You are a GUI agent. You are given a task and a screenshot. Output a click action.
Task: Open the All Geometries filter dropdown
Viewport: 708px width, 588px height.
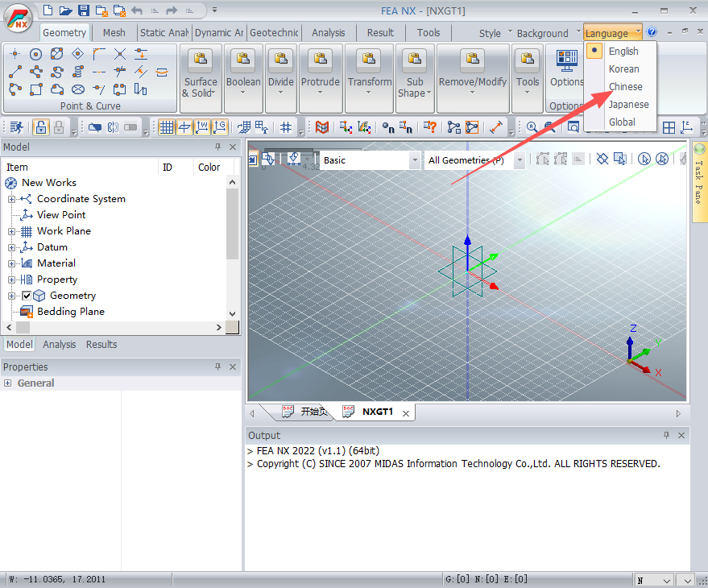click(520, 160)
